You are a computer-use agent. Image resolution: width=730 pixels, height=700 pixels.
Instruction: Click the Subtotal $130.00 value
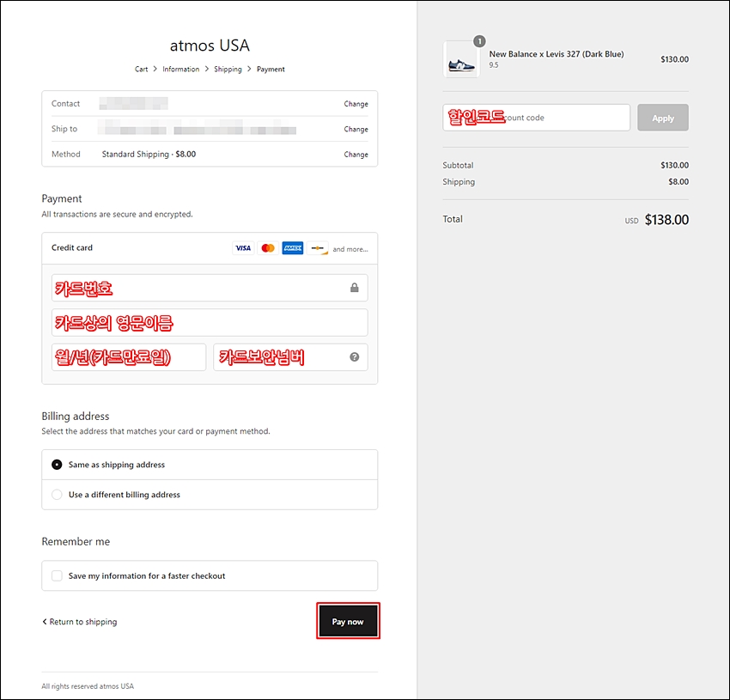674,165
